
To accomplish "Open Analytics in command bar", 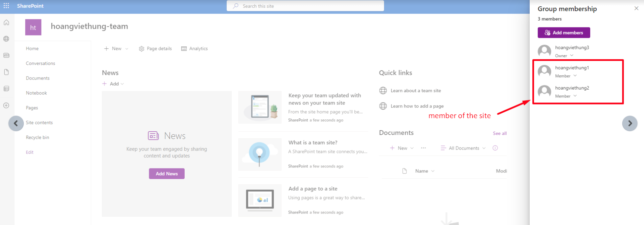I will click(194, 49).
